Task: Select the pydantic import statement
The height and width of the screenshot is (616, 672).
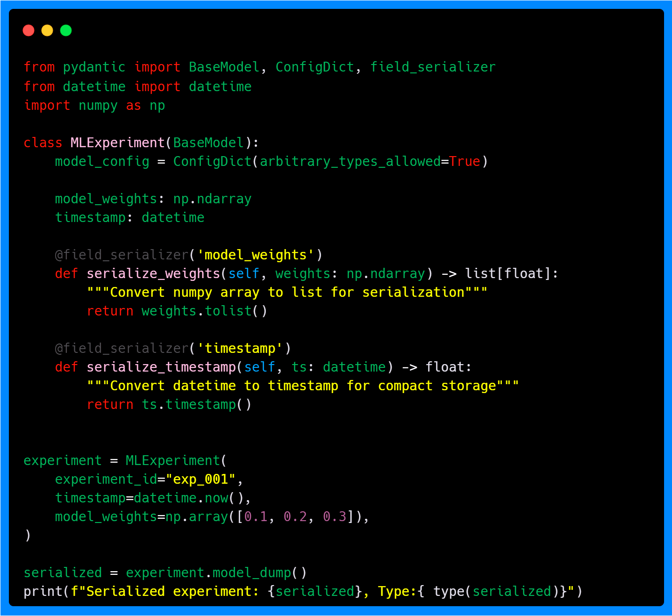Action: point(259,67)
